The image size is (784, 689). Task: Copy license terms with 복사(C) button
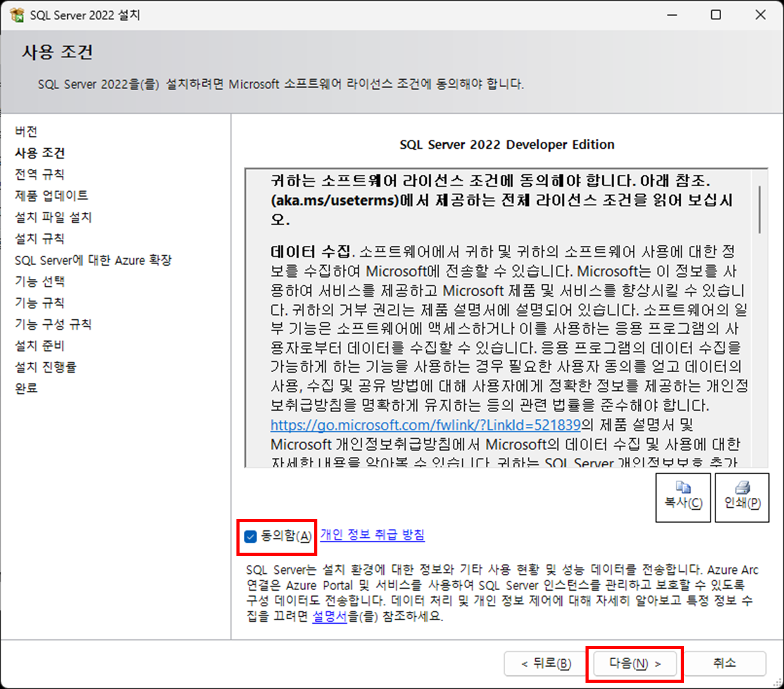point(683,497)
